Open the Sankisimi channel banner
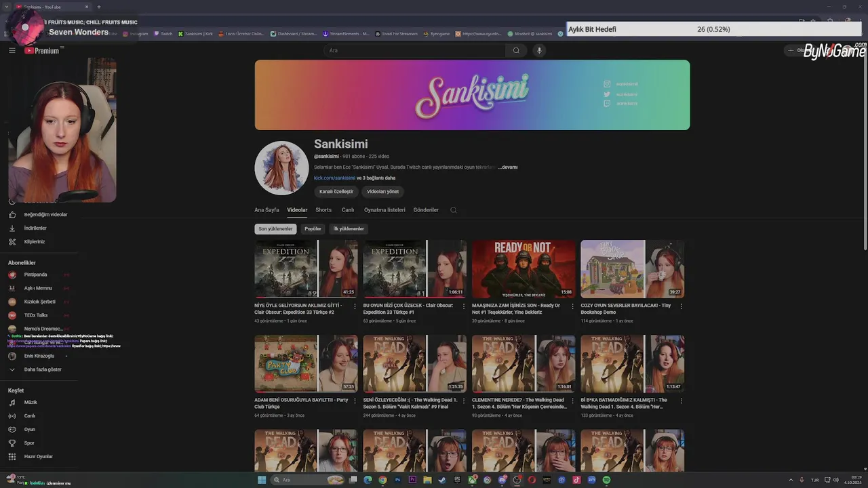Viewport: 868px width, 488px height. 472,95
